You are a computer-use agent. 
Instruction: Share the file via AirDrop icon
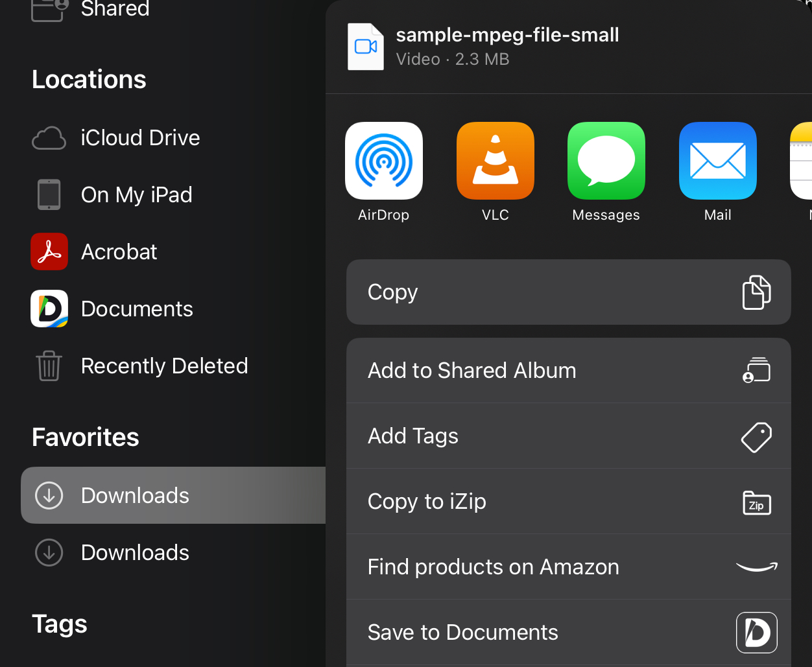pyautogui.click(x=384, y=160)
